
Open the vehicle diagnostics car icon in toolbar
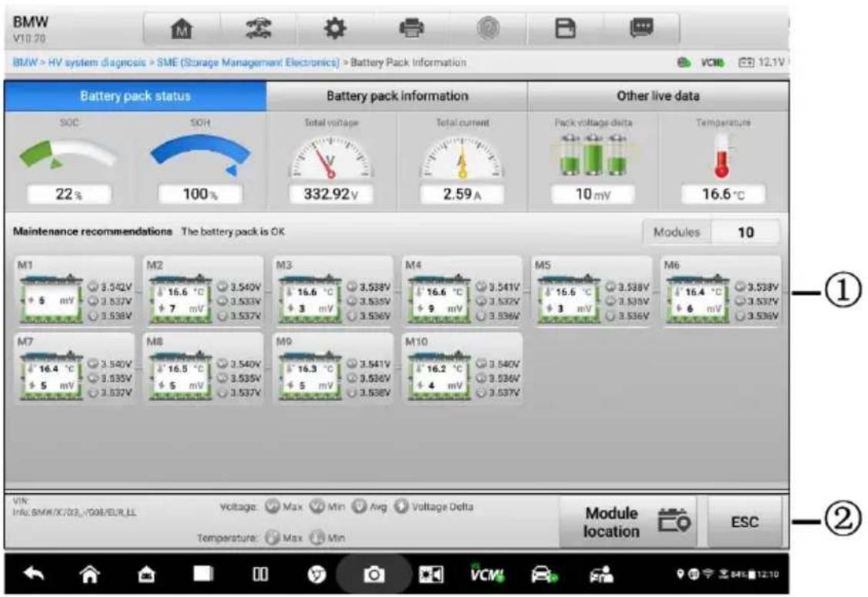258,28
